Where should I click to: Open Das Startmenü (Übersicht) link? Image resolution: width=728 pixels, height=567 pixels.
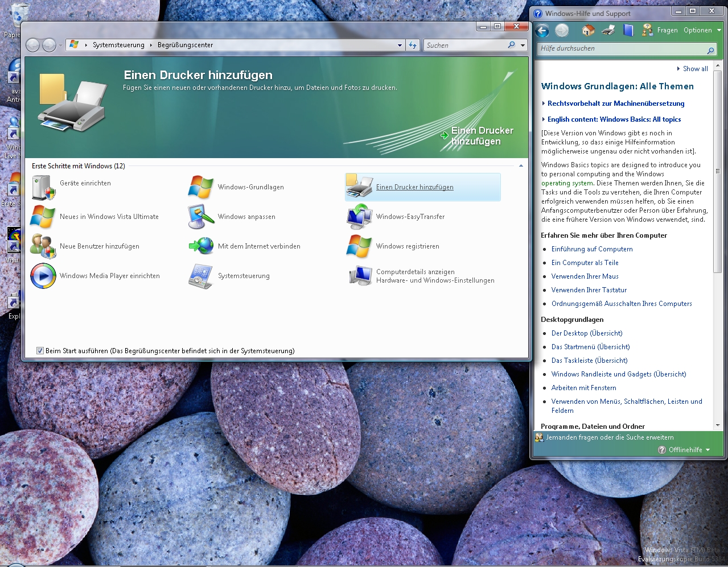pos(590,347)
